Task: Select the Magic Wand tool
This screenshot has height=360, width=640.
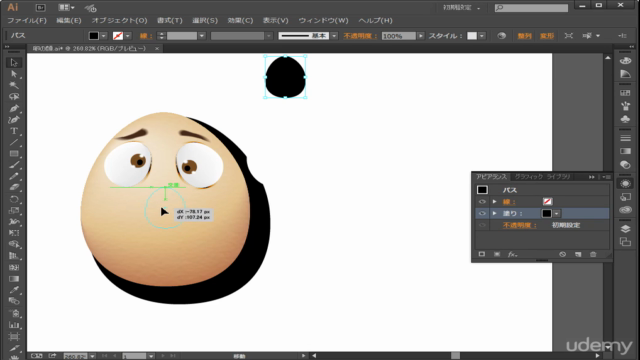Action: click(x=14, y=85)
